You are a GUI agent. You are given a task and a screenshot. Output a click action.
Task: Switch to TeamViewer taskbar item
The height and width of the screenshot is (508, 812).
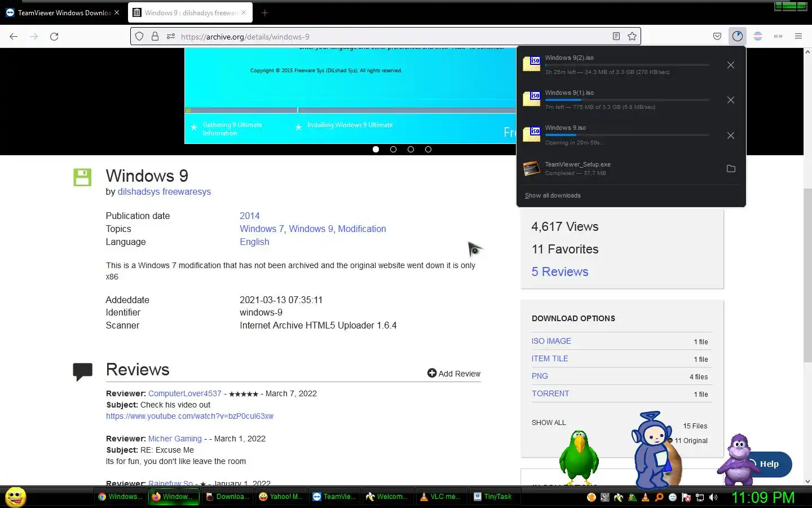335,497
